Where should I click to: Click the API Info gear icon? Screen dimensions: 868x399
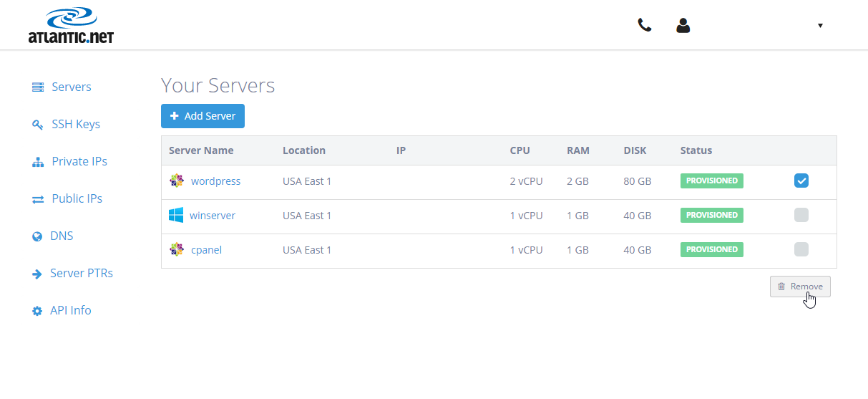[x=37, y=311]
